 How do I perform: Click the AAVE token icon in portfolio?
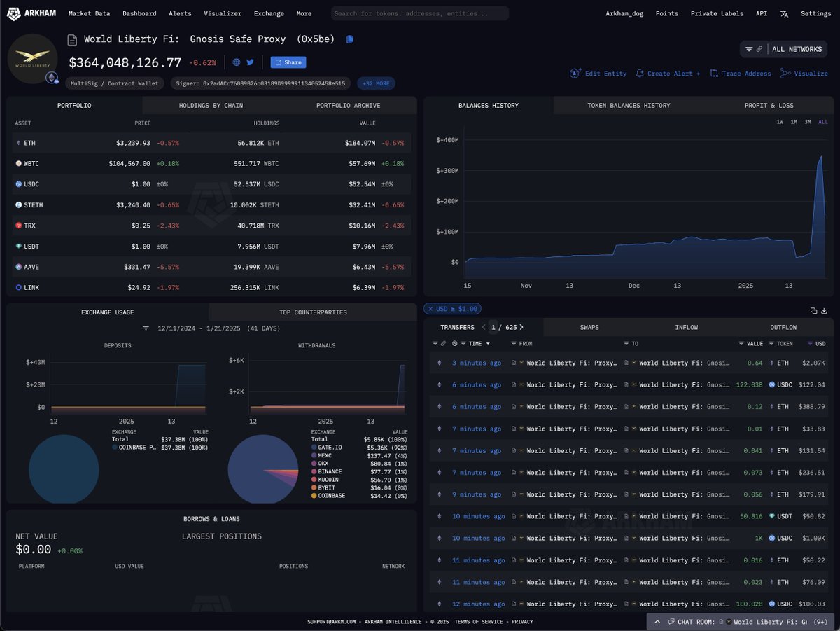point(18,268)
